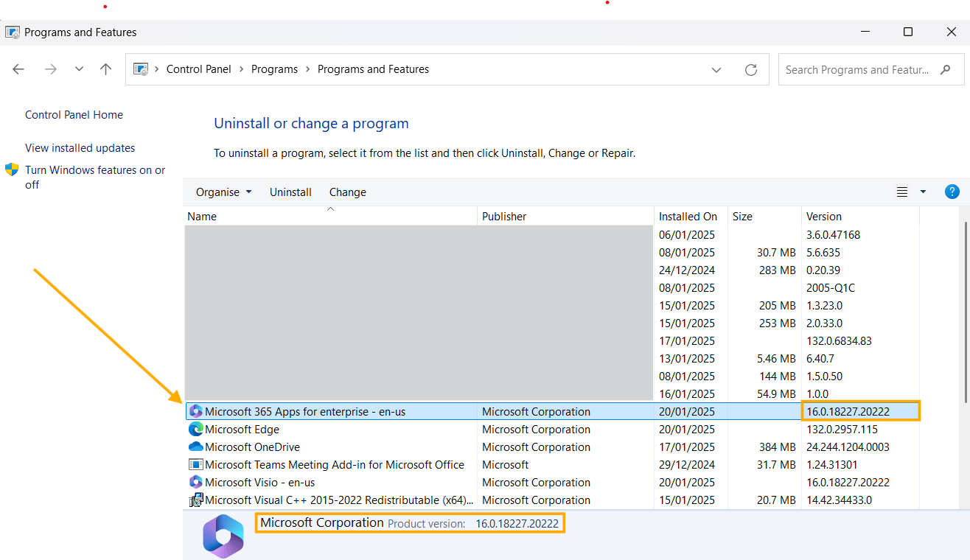Sort by Publisher column header
The image size is (970, 560).
565,216
